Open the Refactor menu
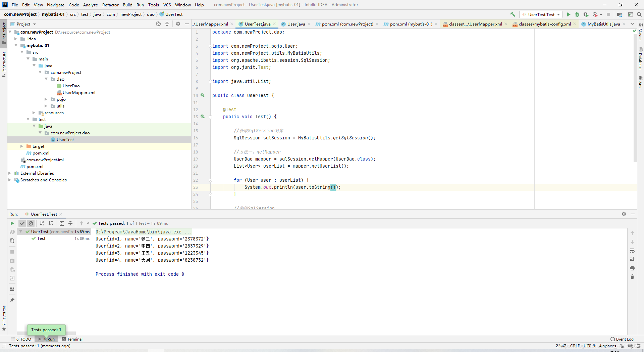Image resolution: width=644 pixels, height=352 pixels. (x=110, y=5)
